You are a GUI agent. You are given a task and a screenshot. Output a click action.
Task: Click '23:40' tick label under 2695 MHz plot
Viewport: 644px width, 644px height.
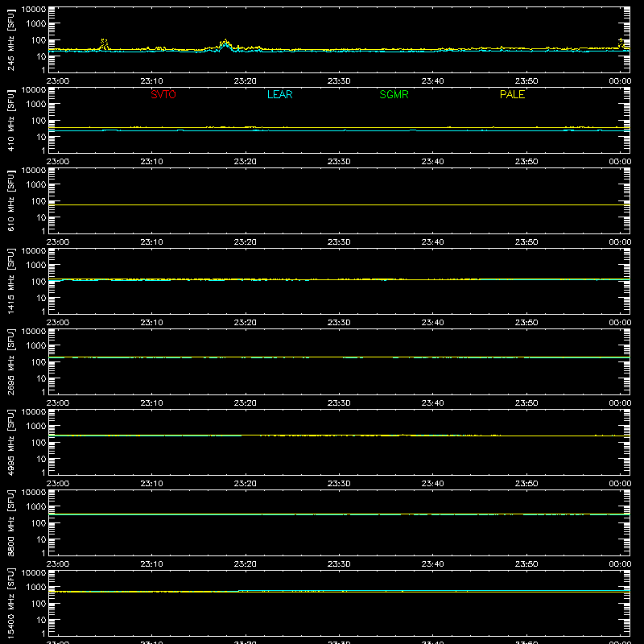click(432, 403)
